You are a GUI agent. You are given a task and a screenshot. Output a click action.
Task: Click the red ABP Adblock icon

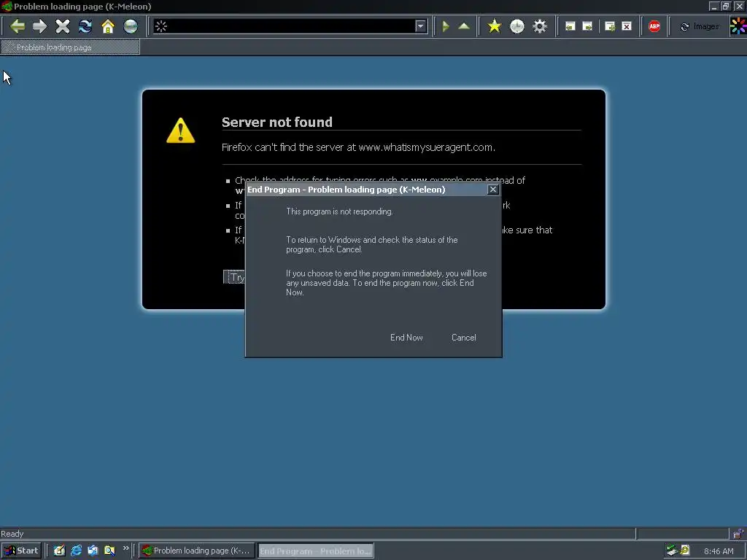[654, 26]
